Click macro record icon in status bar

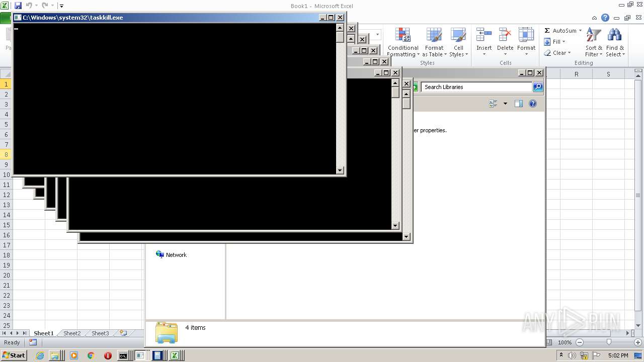[x=33, y=342]
